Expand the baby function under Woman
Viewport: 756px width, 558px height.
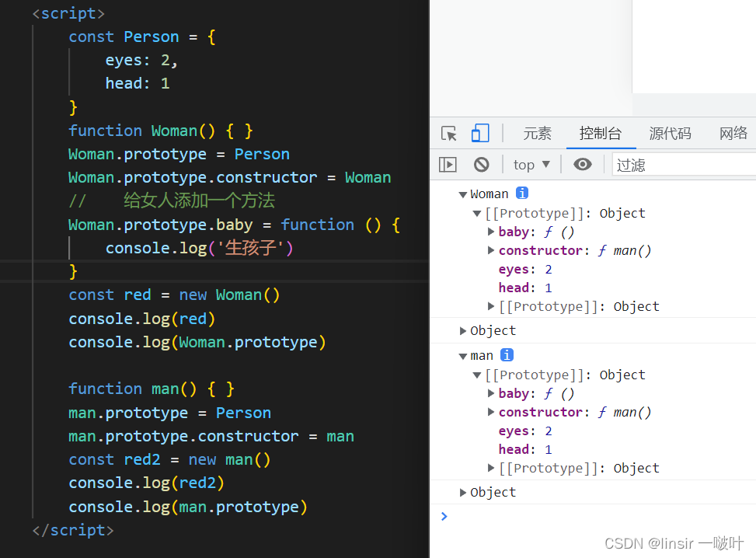point(491,231)
